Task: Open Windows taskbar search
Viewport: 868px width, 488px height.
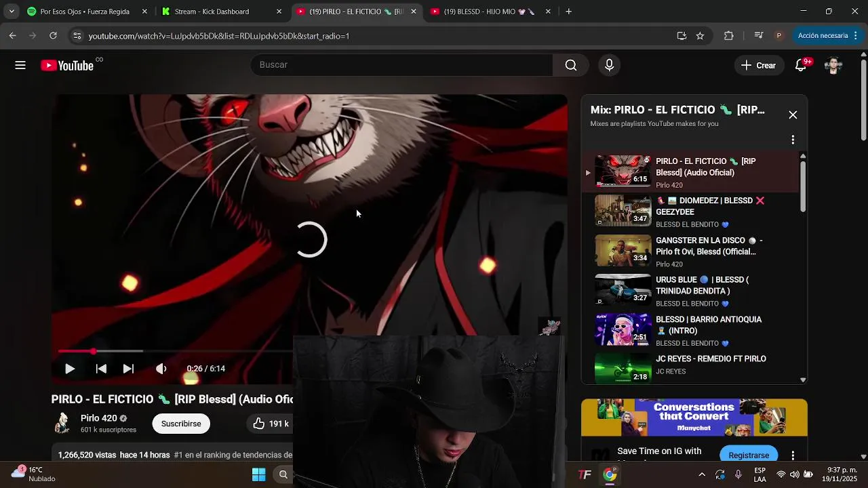Action: [283, 474]
